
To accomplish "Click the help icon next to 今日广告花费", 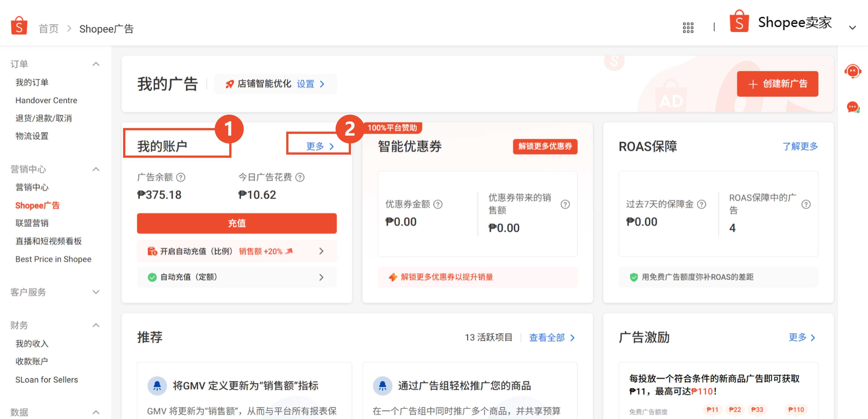I will click(x=300, y=177).
